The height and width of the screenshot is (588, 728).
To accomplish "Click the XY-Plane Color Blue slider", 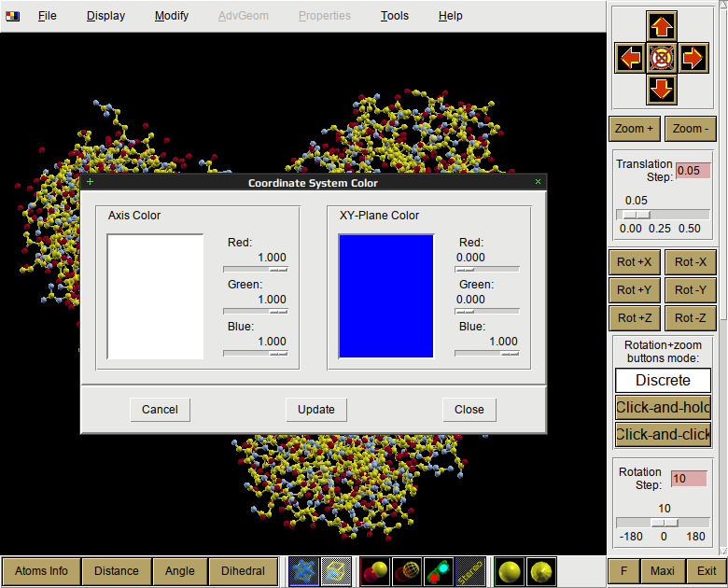I will (x=487, y=353).
